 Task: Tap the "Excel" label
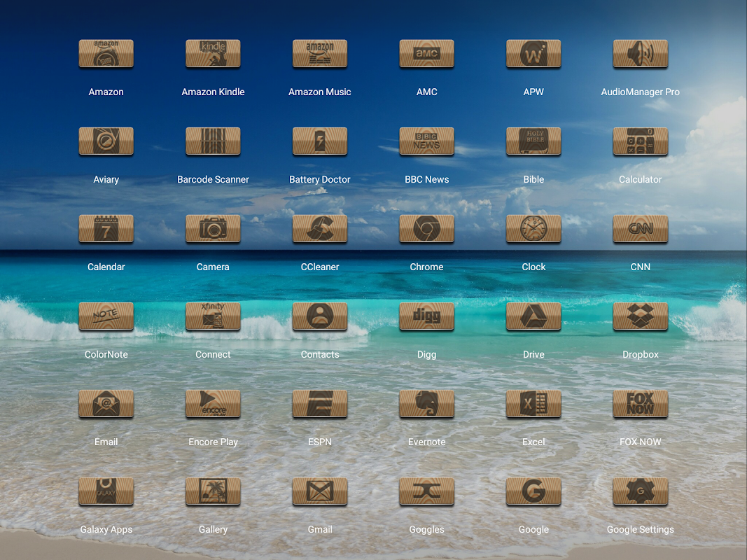533,442
